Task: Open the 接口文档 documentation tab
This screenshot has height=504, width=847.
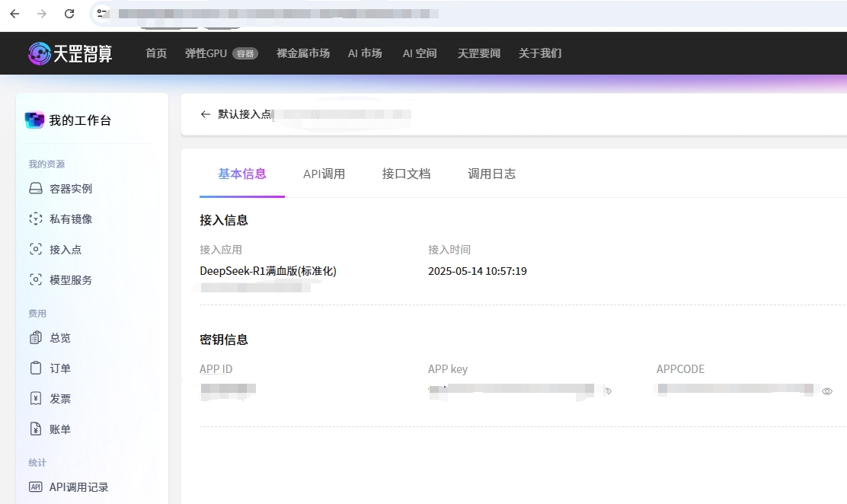Action: pyautogui.click(x=407, y=174)
